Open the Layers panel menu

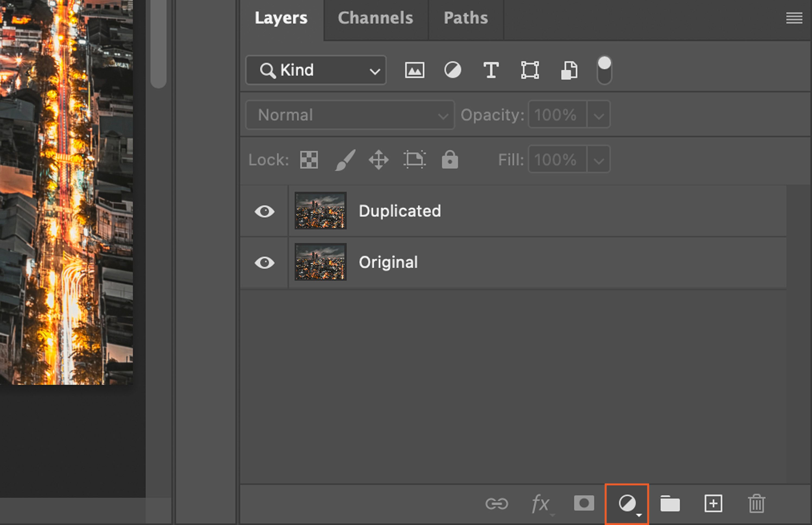(794, 18)
